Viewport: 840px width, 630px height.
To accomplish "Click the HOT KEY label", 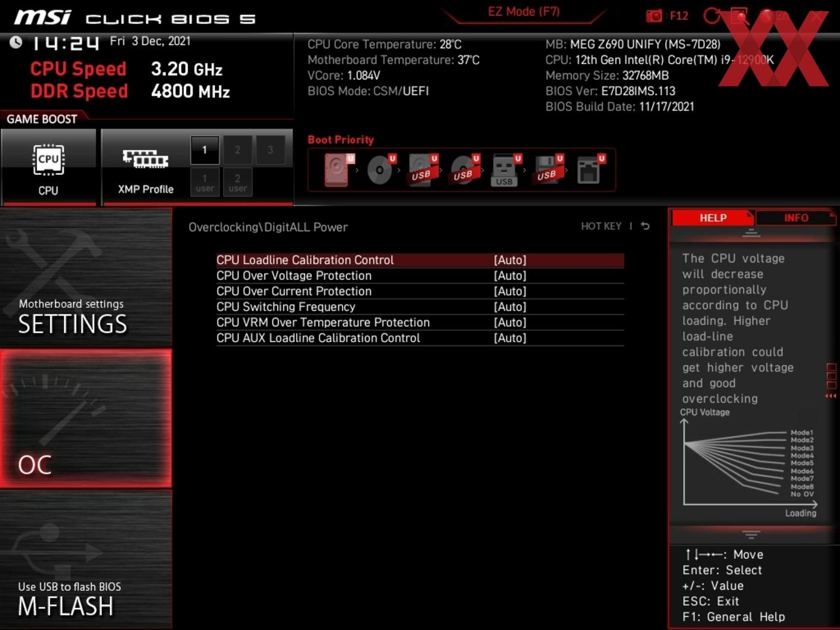I will coord(601,227).
